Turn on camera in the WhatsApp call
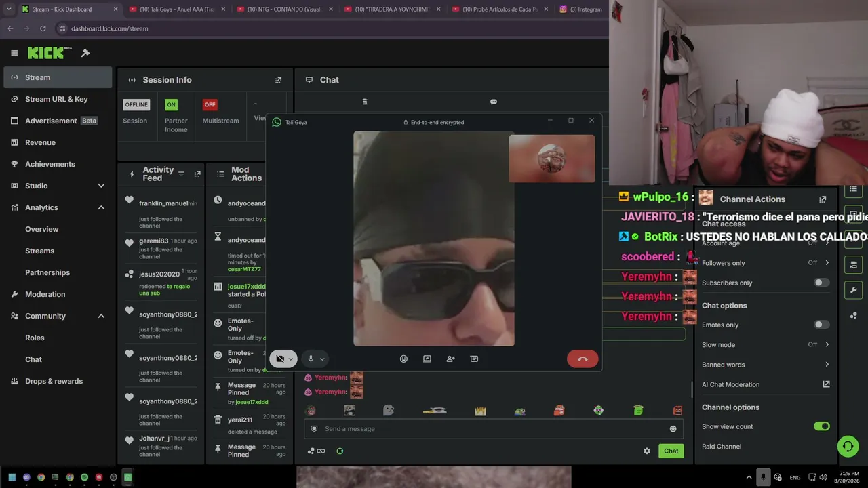Screen dimensions: 868x488 click(279, 359)
